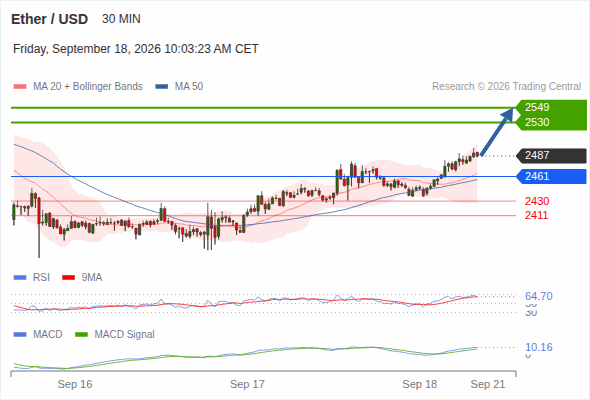Select the RSI legend marker
The image size is (590, 400).
(x=20, y=278)
